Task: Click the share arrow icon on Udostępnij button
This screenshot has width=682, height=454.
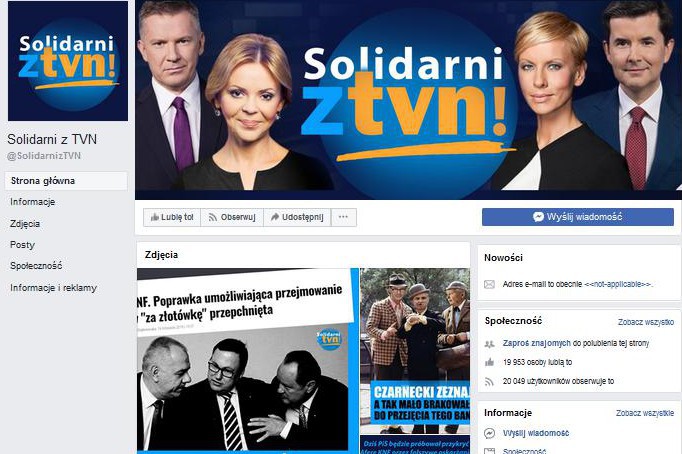Action: click(x=274, y=217)
